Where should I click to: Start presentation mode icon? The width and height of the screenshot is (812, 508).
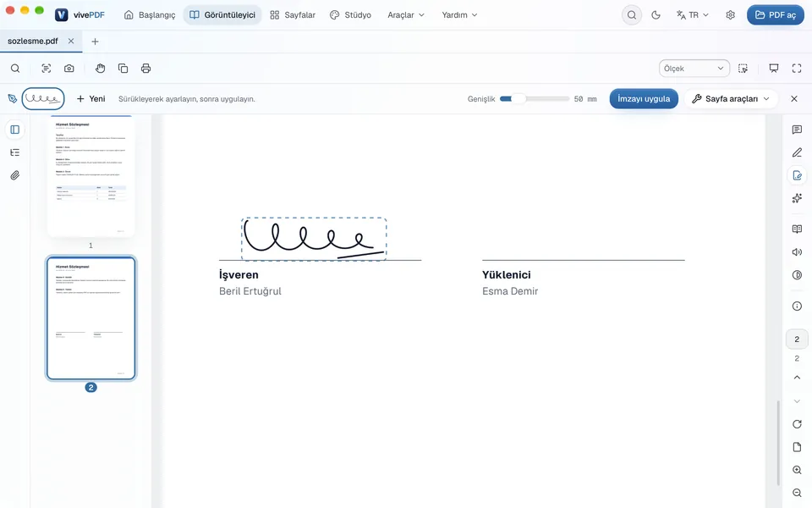(x=774, y=69)
